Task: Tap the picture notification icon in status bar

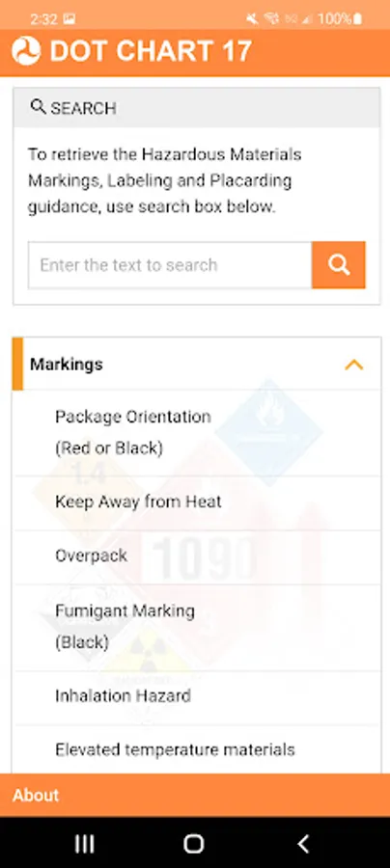Action: (x=70, y=19)
